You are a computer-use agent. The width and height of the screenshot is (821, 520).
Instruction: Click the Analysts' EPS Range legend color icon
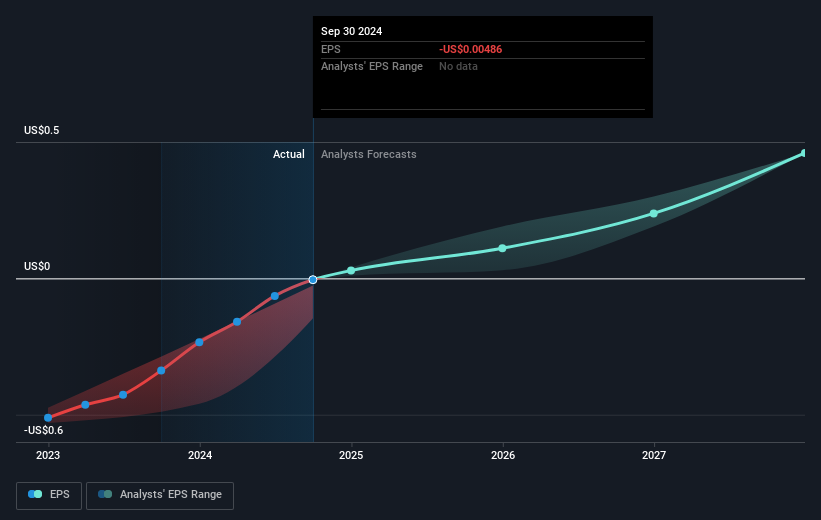point(105,494)
